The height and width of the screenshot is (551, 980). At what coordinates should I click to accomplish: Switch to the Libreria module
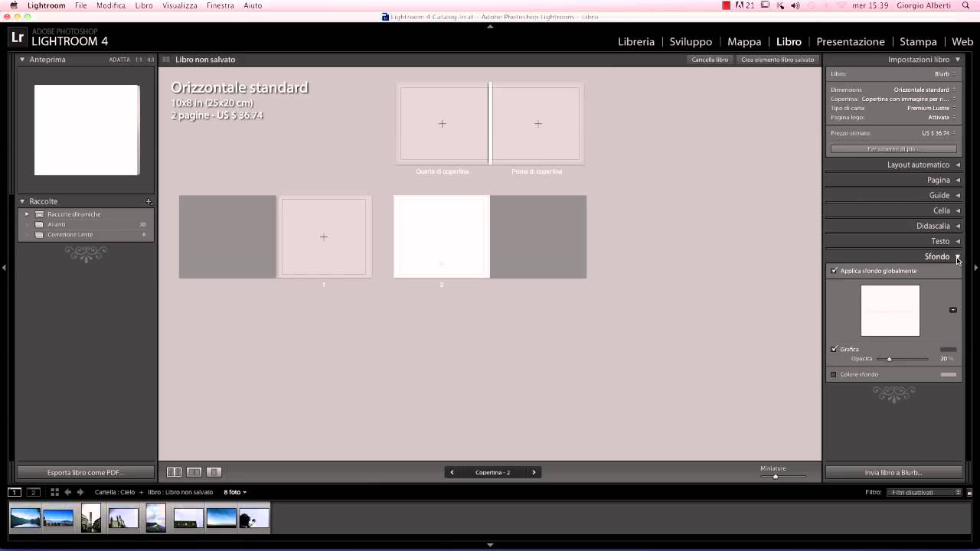tap(636, 41)
